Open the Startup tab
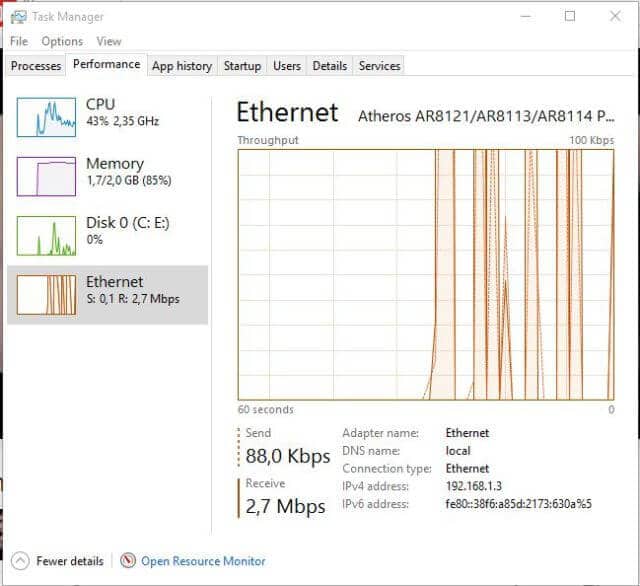Image resolution: width=640 pixels, height=586 pixels. [242, 66]
